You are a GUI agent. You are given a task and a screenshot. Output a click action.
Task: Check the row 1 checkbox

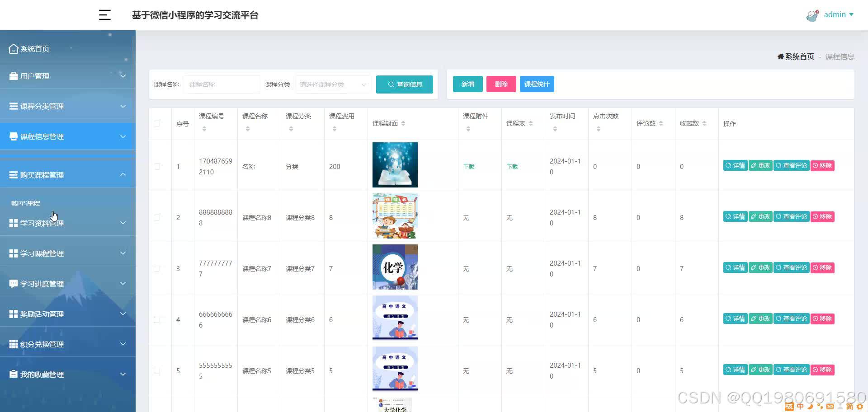(x=157, y=167)
